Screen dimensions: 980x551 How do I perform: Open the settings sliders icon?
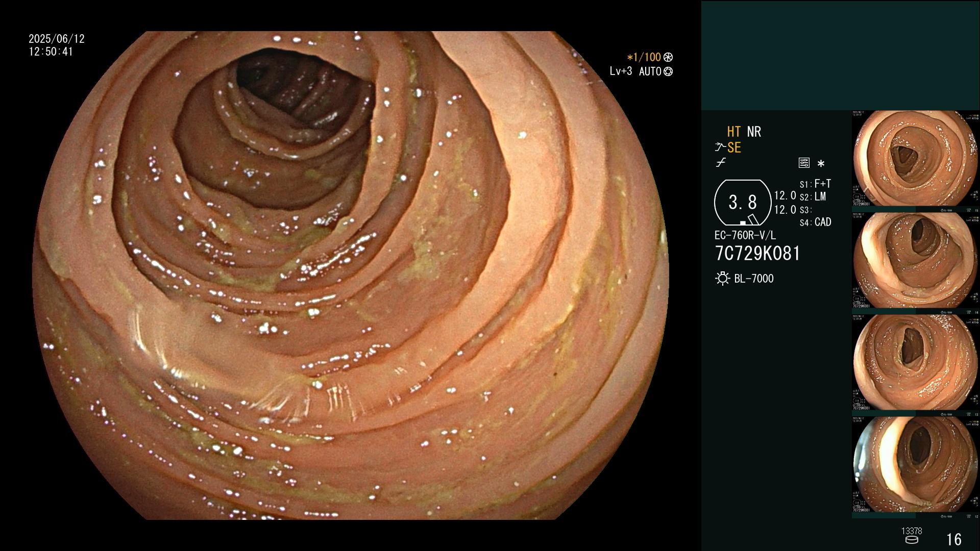pos(804,163)
